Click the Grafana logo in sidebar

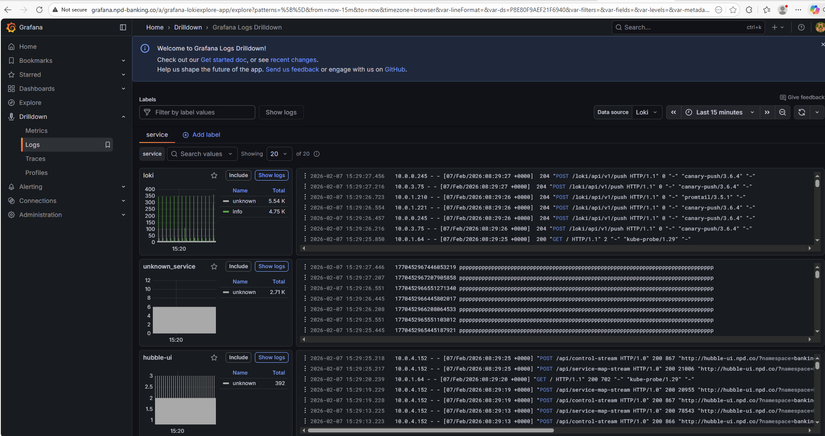[11, 27]
